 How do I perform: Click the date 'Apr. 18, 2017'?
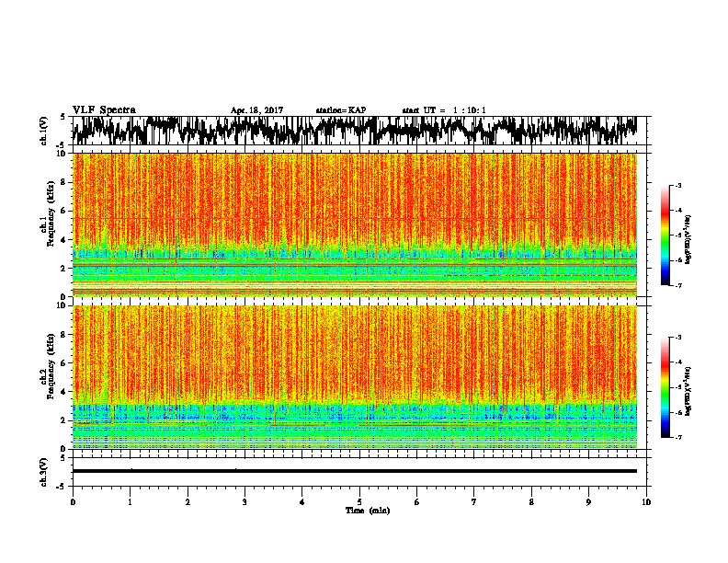pyautogui.click(x=256, y=110)
